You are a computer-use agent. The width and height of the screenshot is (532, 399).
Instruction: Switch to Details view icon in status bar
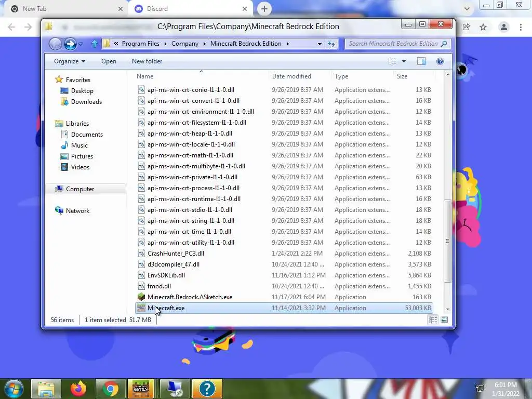point(433,320)
